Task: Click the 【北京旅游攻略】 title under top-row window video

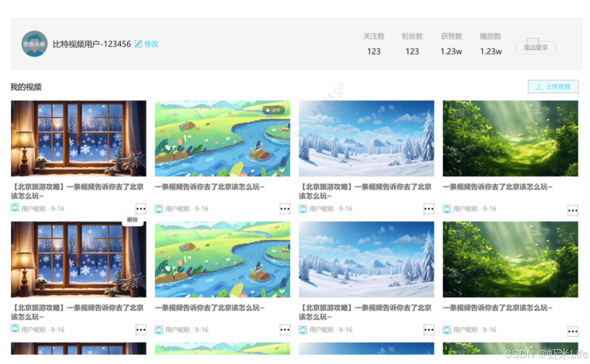Action: coord(77,191)
